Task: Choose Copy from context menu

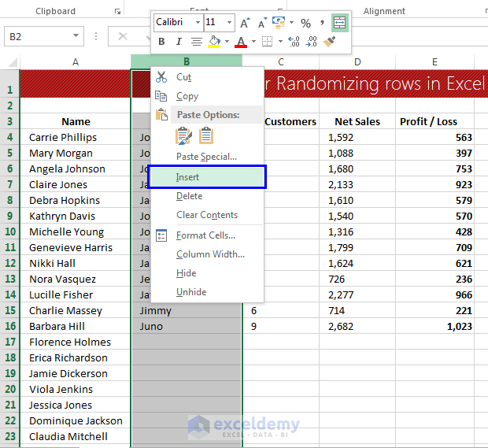Action: pyautogui.click(x=207, y=96)
